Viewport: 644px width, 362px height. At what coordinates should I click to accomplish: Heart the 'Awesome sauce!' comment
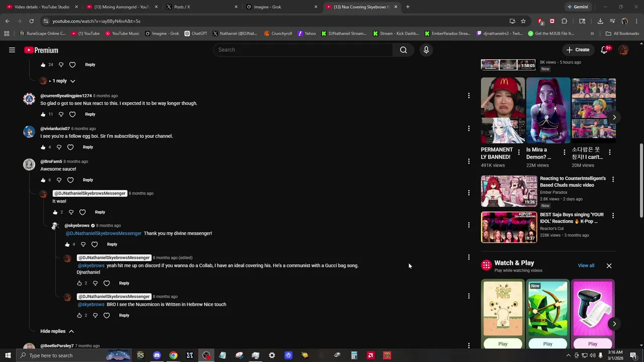click(x=70, y=180)
